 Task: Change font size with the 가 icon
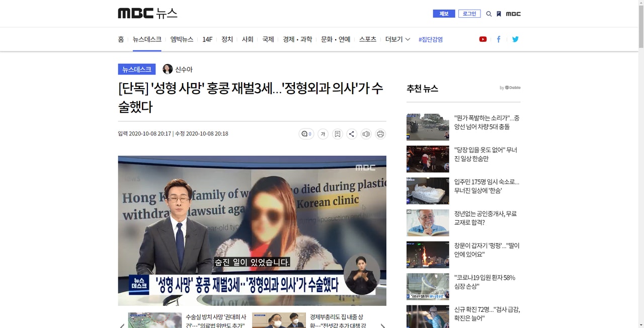[x=323, y=134]
